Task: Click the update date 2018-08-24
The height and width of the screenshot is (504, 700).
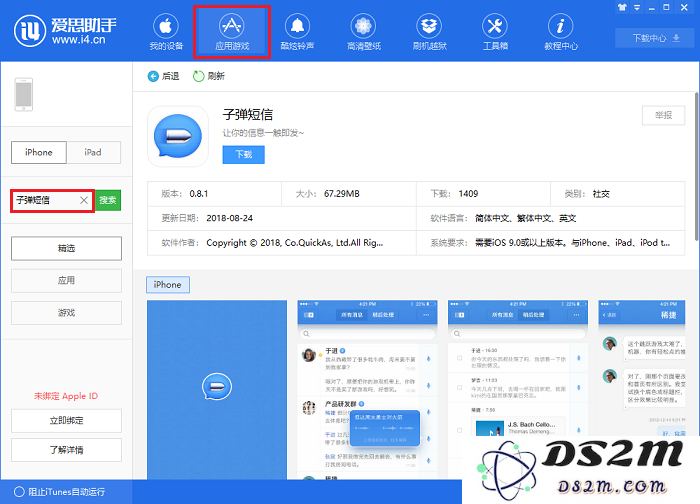Action: point(229,218)
